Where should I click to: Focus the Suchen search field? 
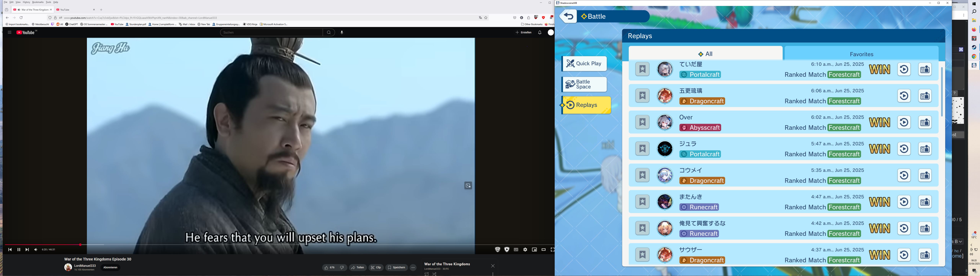[271, 32]
